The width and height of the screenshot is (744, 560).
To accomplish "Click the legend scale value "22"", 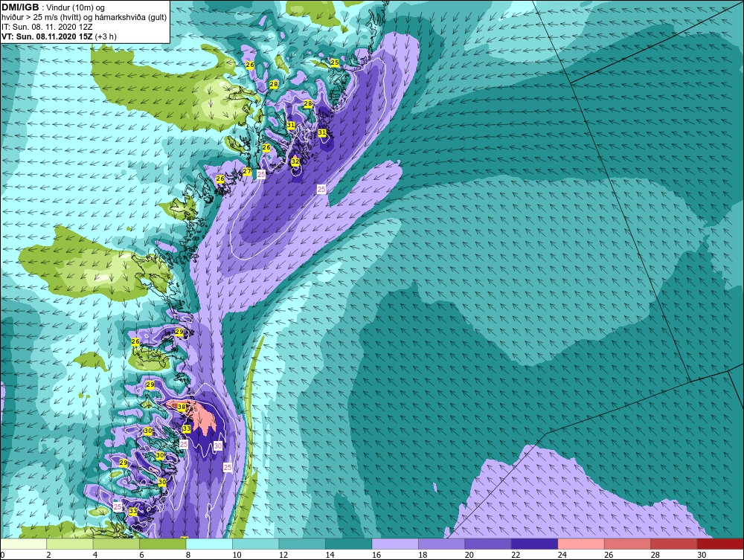I will tap(516, 555).
